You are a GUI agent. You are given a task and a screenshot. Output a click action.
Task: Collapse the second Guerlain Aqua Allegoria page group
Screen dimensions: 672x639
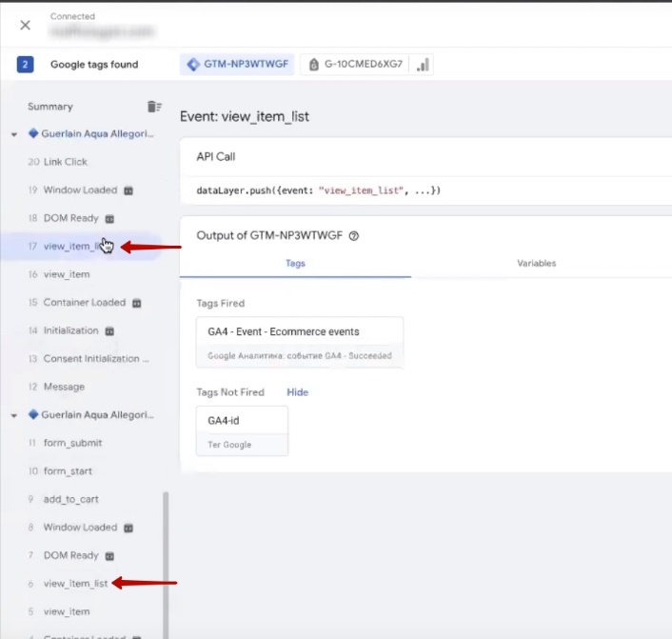point(14,415)
